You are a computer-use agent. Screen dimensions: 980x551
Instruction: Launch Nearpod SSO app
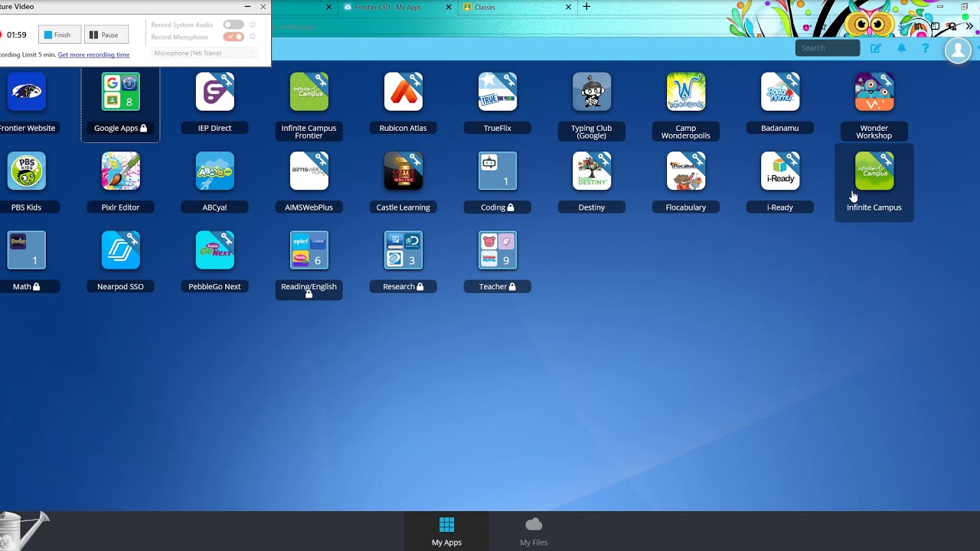121,250
